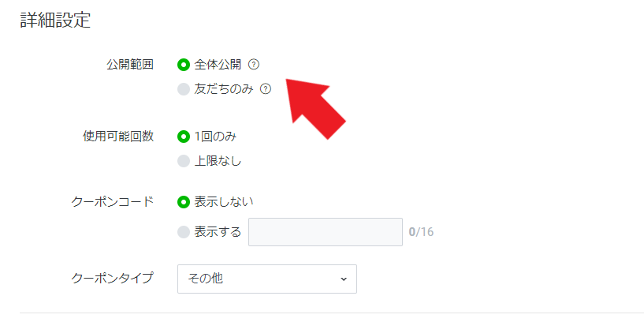The height and width of the screenshot is (322, 644).
Task: Open help icon next to 全体公開
Action: coord(255,65)
